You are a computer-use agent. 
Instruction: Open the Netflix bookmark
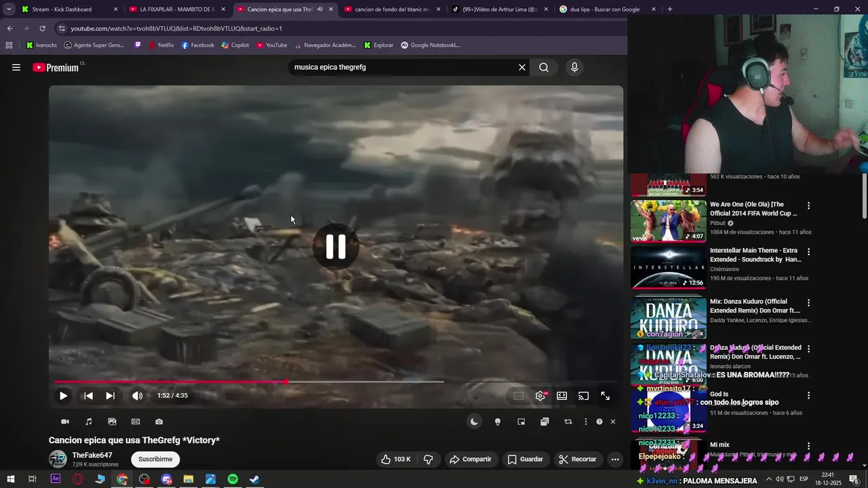click(160, 45)
